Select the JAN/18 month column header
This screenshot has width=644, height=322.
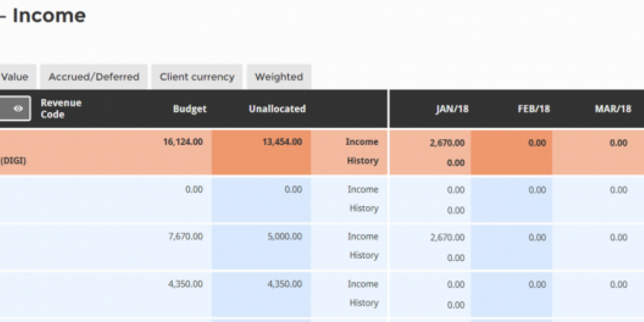452,109
